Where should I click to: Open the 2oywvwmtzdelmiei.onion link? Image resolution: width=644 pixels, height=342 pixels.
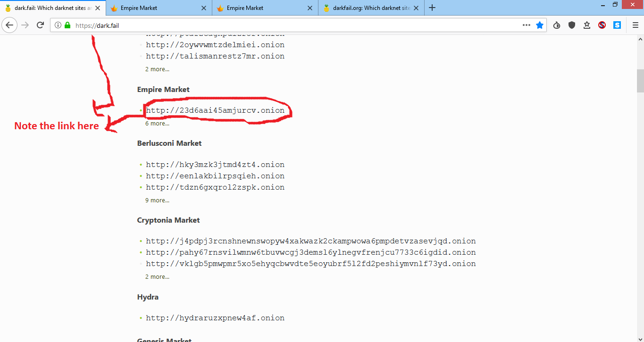215,45
